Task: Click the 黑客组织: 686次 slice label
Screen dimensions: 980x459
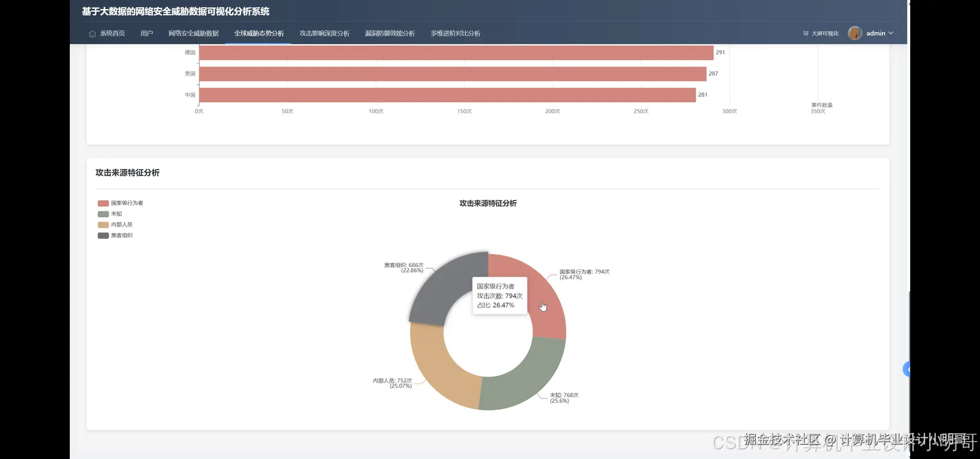Action: 404,268
